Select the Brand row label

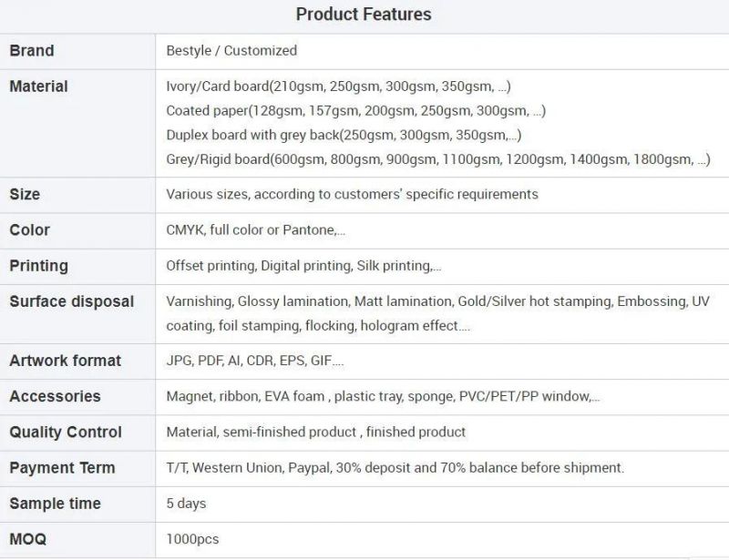pyautogui.click(x=32, y=50)
